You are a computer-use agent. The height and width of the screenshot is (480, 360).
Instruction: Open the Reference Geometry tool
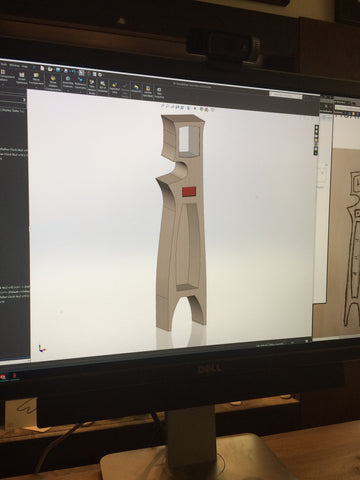(x=80, y=83)
